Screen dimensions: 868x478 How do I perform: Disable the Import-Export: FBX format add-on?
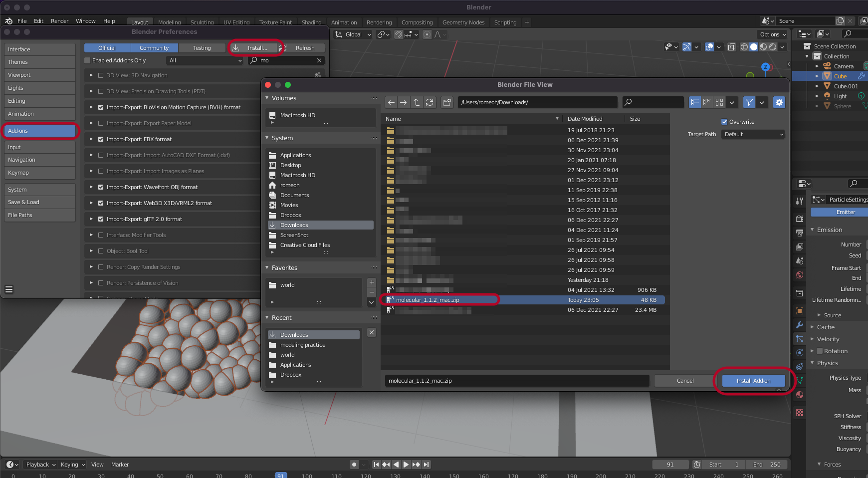click(x=101, y=139)
